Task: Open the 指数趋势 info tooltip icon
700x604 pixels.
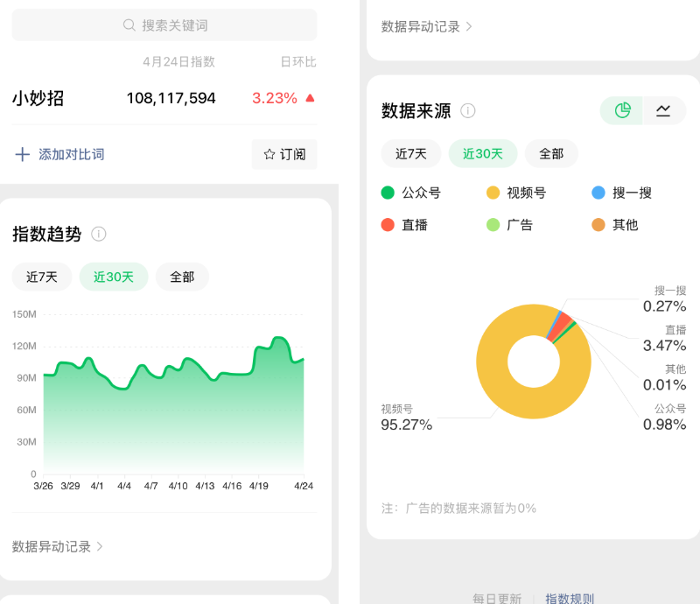Action: 99,235
